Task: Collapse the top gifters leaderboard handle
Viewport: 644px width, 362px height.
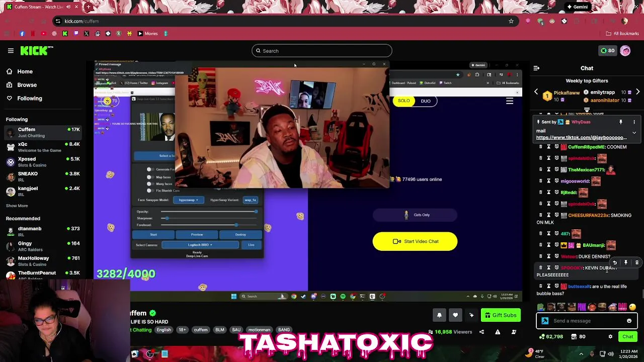Action: coord(587,110)
